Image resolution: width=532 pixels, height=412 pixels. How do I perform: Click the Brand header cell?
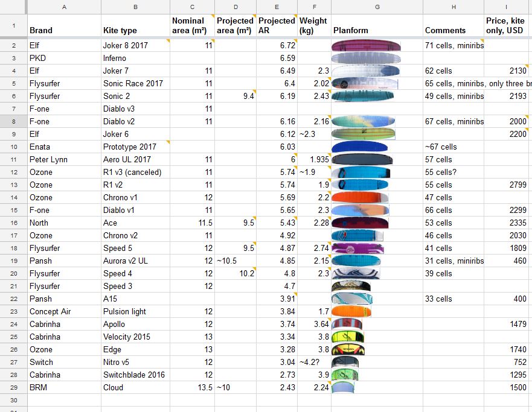pyautogui.click(x=64, y=25)
